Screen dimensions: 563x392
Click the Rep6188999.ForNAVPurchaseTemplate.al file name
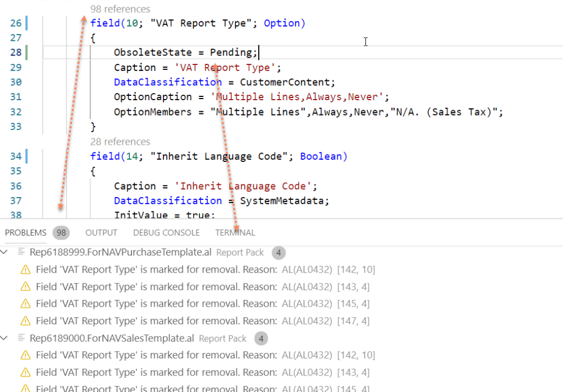[x=121, y=253]
